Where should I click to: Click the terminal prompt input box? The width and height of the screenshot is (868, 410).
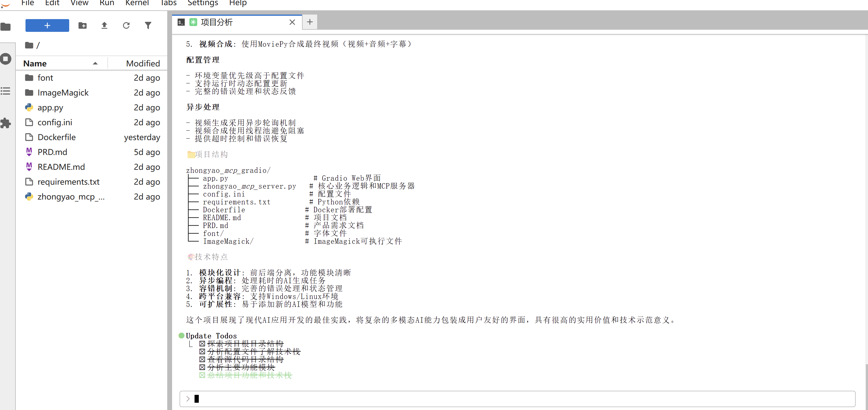coord(517,399)
